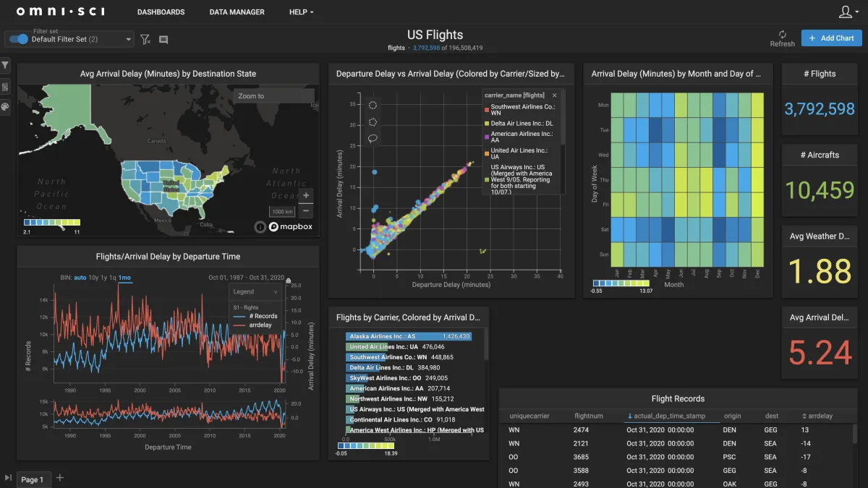Click the map color scale legend

(51, 223)
